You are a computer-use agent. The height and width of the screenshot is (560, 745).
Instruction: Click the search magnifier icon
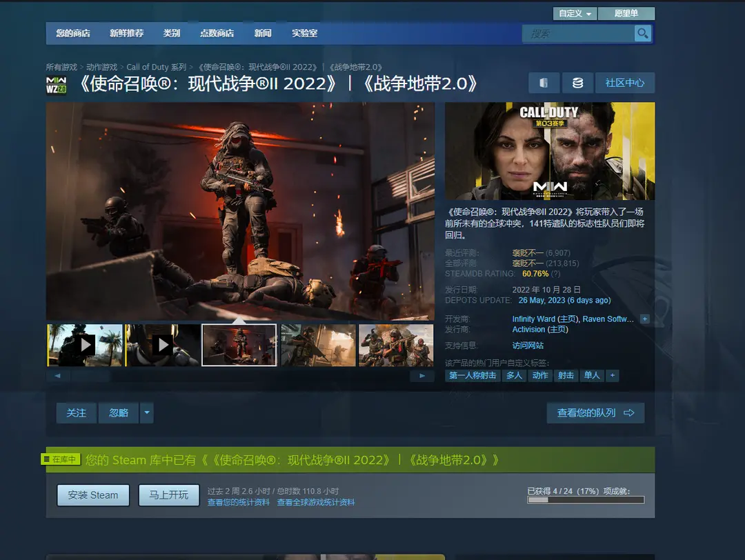[x=643, y=34]
